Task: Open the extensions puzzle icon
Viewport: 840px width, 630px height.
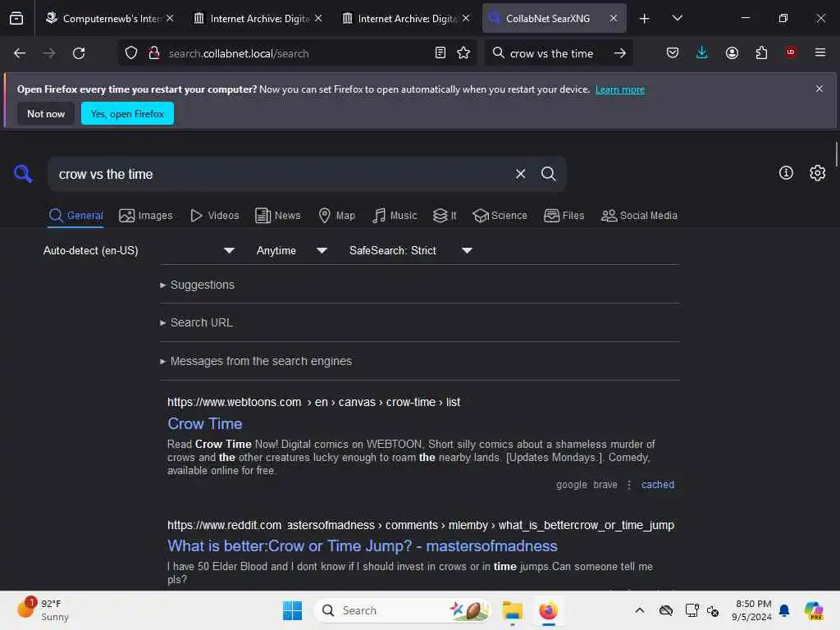Action: [x=761, y=53]
